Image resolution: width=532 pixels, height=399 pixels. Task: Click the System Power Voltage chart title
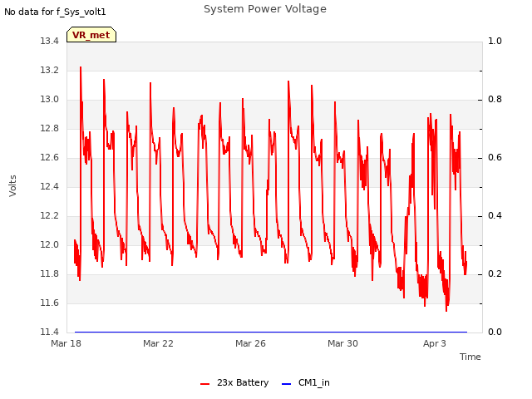(x=265, y=9)
